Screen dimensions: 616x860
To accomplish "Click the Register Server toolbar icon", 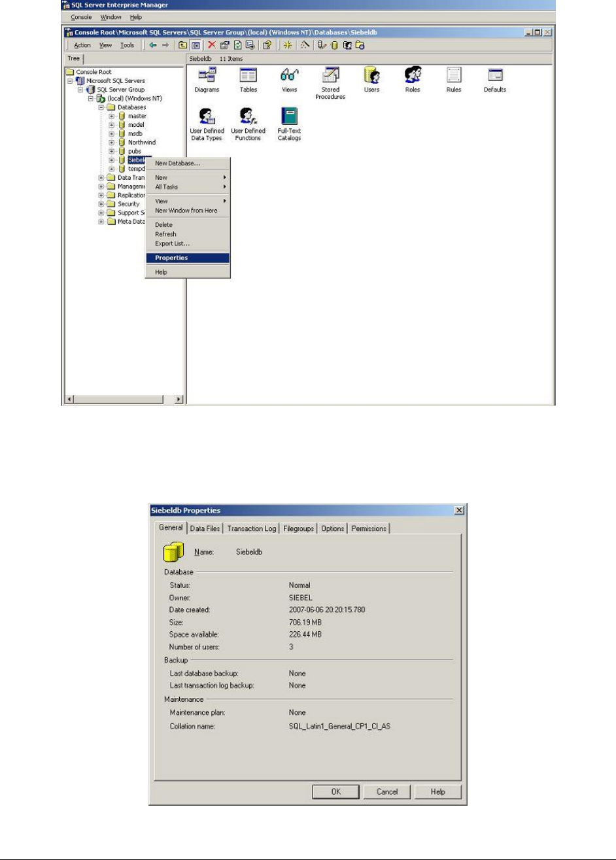I will tap(322, 45).
